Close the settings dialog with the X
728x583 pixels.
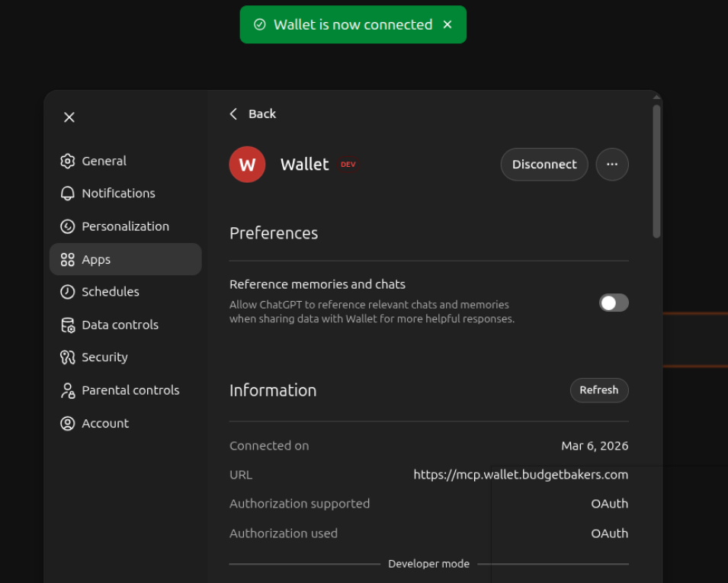[x=69, y=117]
